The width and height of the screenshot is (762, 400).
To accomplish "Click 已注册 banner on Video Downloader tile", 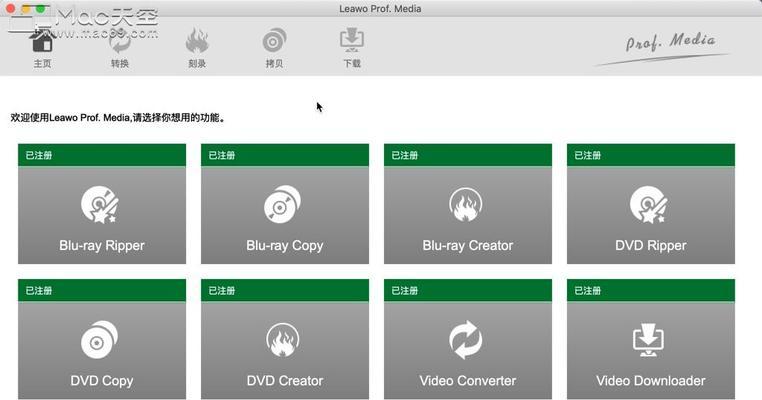I will 651,290.
